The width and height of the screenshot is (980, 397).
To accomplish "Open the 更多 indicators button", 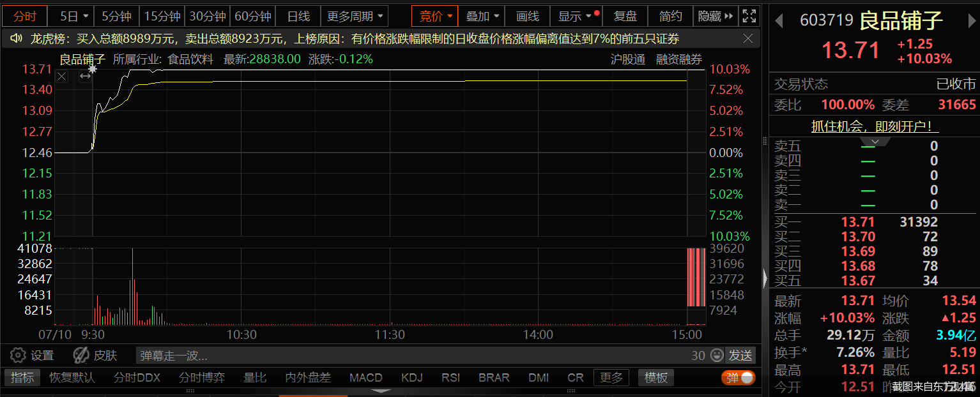I will (x=611, y=378).
